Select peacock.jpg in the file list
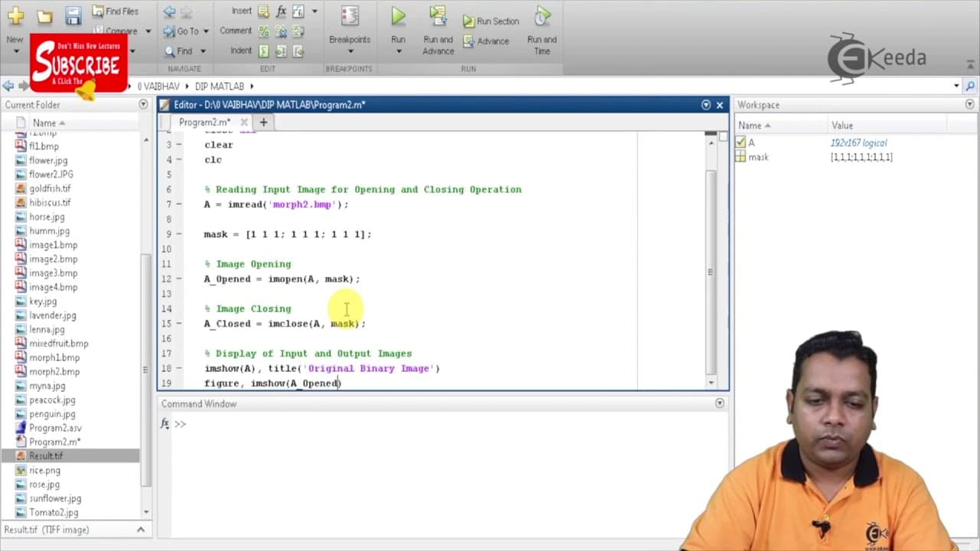980x551 pixels. (52, 400)
